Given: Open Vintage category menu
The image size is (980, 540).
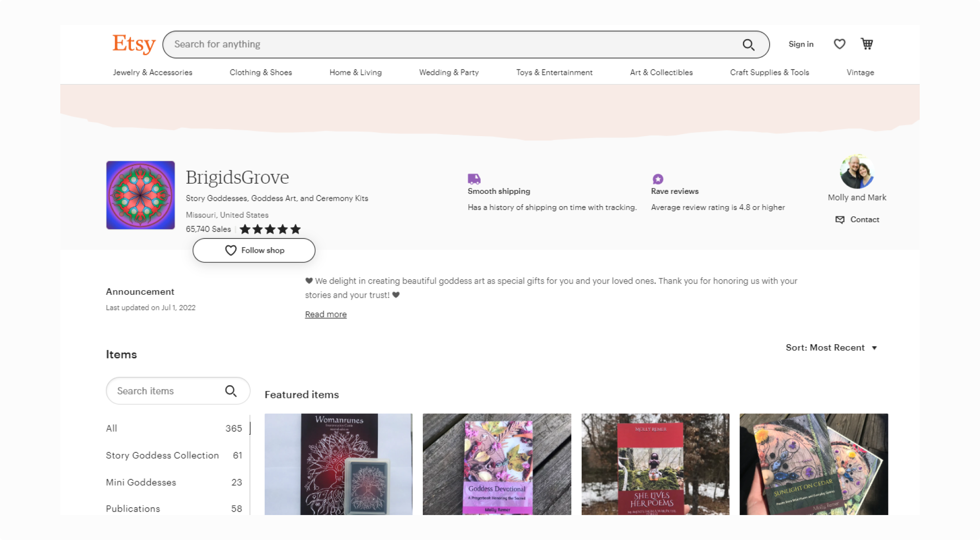Looking at the screenshot, I should pos(860,72).
